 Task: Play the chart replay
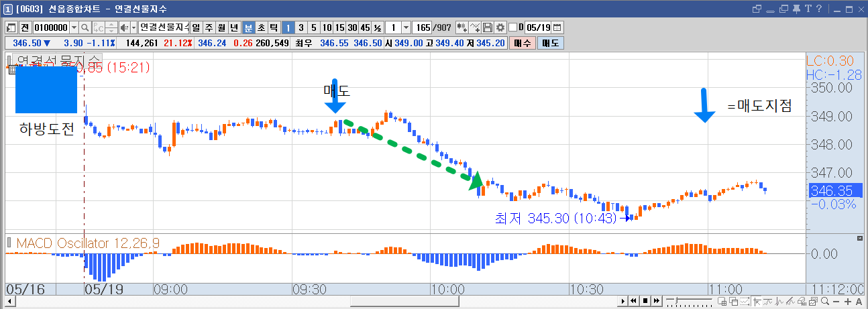pyautogui.click(x=623, y=302)
